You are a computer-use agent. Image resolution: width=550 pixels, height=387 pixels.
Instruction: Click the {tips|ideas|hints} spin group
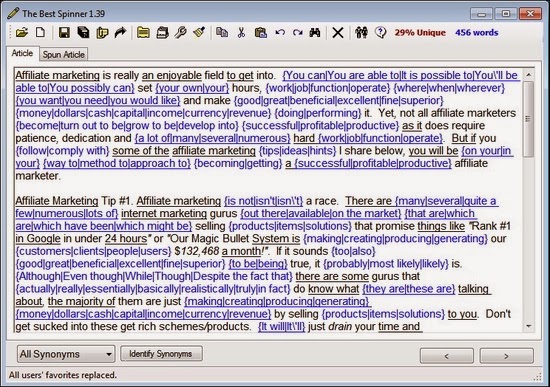point(297,151)
